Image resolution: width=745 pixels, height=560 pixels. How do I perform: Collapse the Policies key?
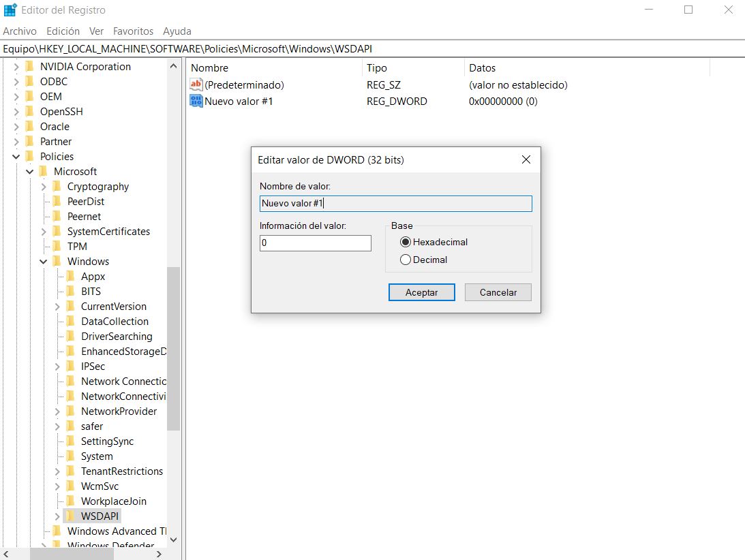(16, 156)
